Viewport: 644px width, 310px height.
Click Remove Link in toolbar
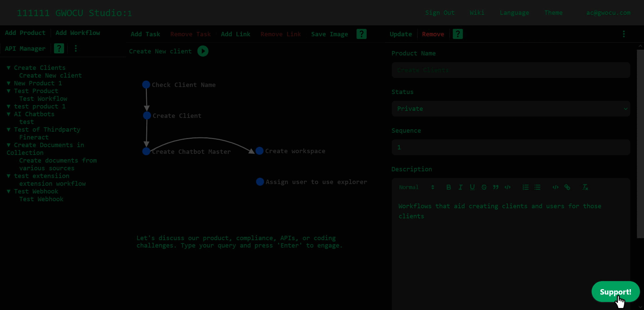[281, 34]
